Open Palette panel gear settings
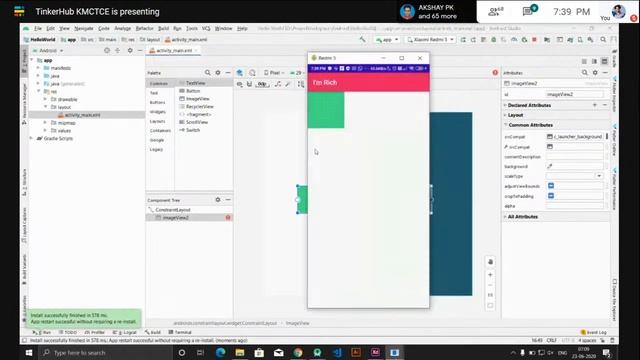Screen dimensions: 640x360 click(218, 73)
